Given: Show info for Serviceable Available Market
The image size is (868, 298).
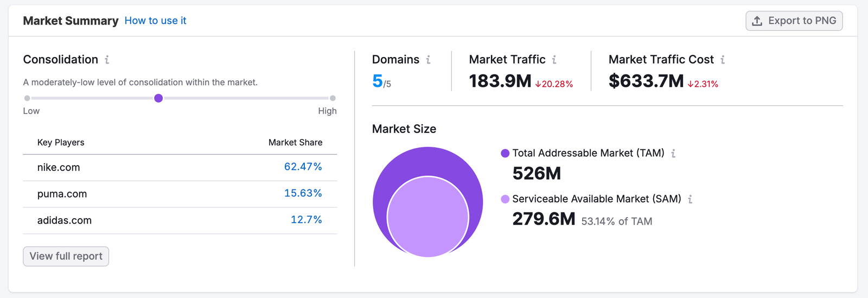Looking at the screenshot, I should point(690,199).
